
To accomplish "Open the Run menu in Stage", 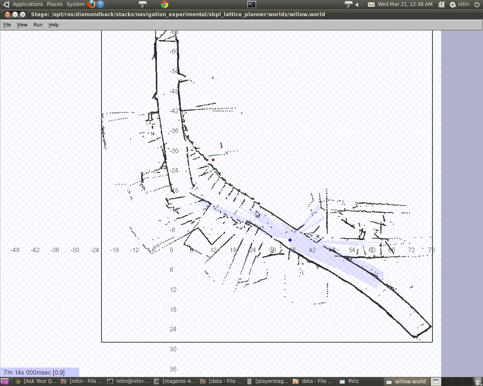I will pyautogui.click(x=38, y=25).
